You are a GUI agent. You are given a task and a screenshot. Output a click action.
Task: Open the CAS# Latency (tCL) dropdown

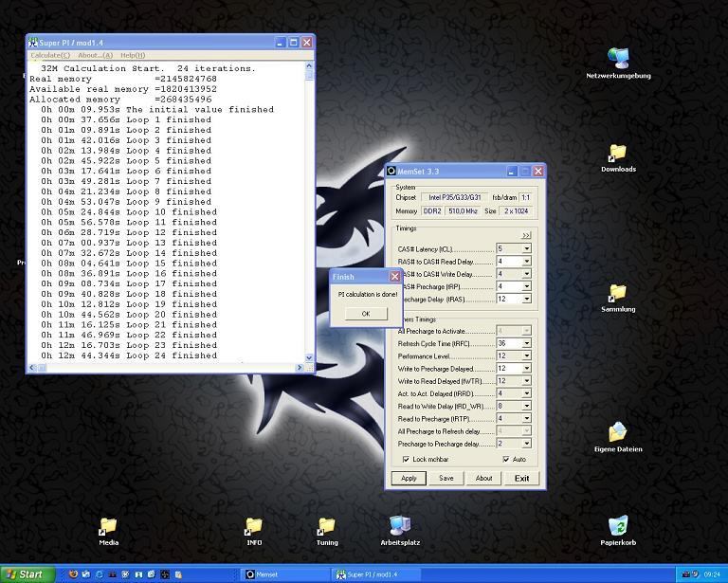tap(526, 248)
